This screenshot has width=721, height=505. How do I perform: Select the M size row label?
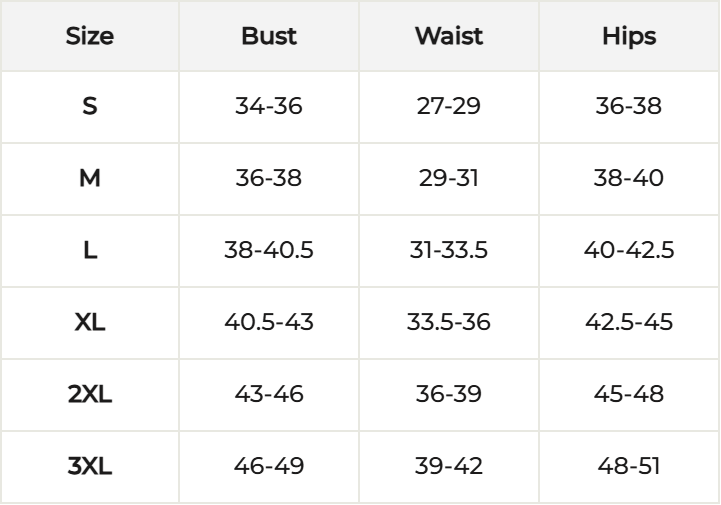coord(90,178)
